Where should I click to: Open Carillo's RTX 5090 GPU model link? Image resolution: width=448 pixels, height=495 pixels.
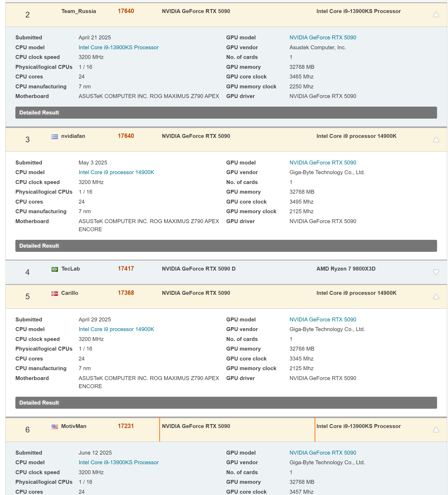click(x=323, y=320)
